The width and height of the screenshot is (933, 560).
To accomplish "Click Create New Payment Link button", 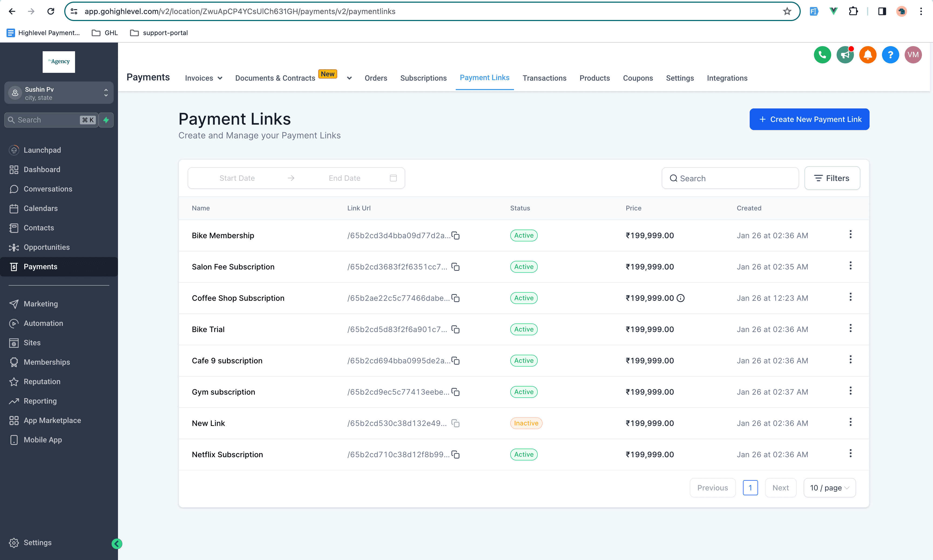I will click(x=809, y=119).
